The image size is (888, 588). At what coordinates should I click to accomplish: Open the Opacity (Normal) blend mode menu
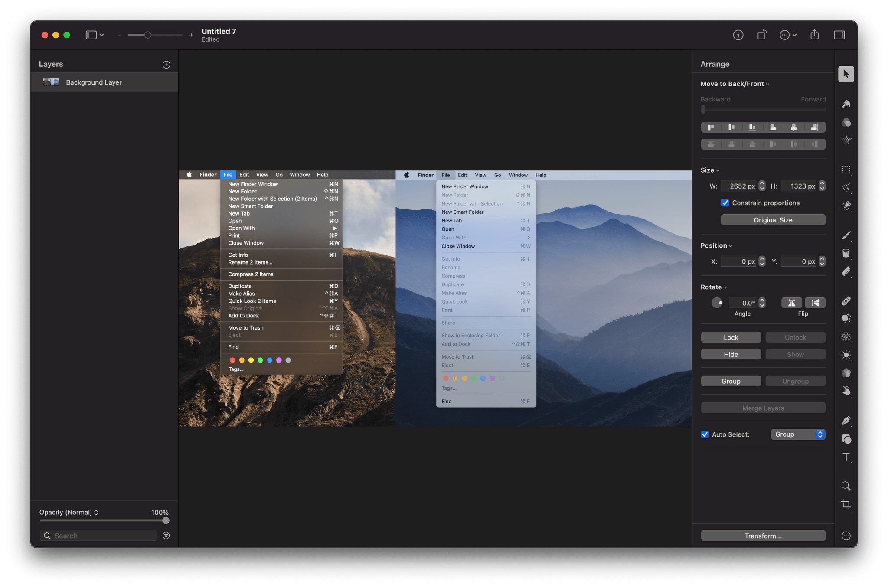69,512
